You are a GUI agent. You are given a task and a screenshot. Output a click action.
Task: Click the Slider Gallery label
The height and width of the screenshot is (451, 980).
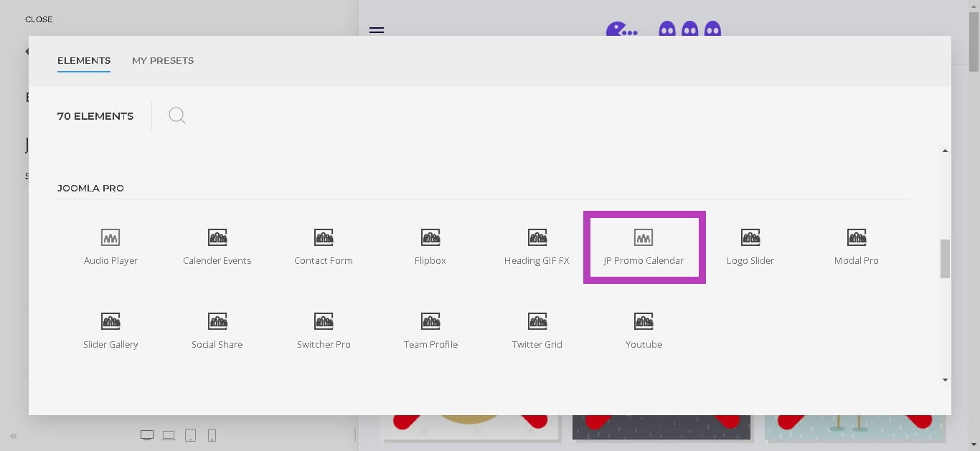pyautogui.click(x=110, y=345)
